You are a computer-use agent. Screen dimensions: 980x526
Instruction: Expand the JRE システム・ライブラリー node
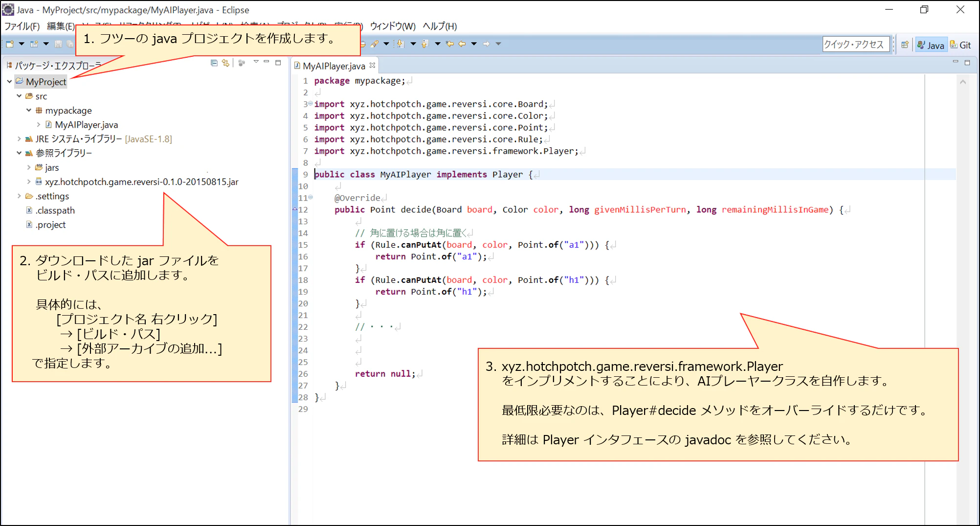point(19,139)
